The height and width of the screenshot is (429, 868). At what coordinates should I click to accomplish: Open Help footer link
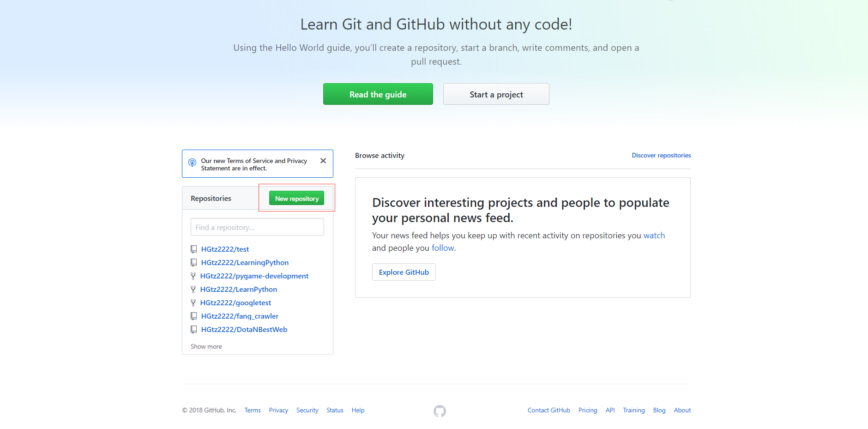click(358, 411)
